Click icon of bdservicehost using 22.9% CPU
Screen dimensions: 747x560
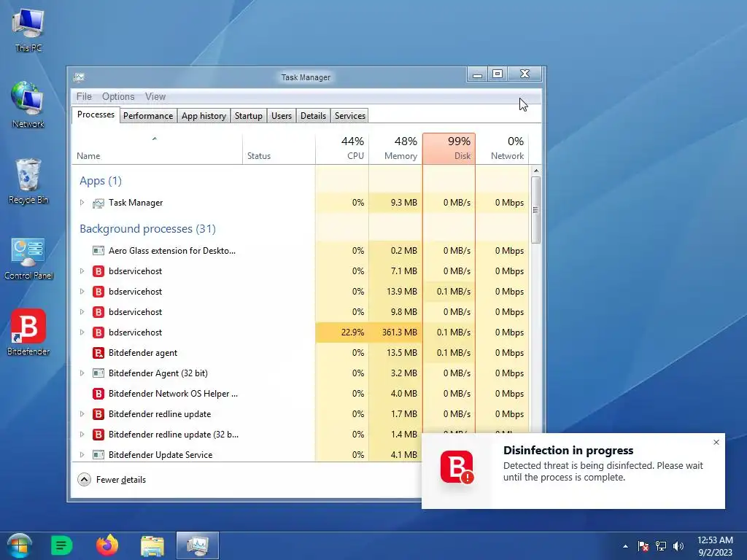[x=98, y=332]
